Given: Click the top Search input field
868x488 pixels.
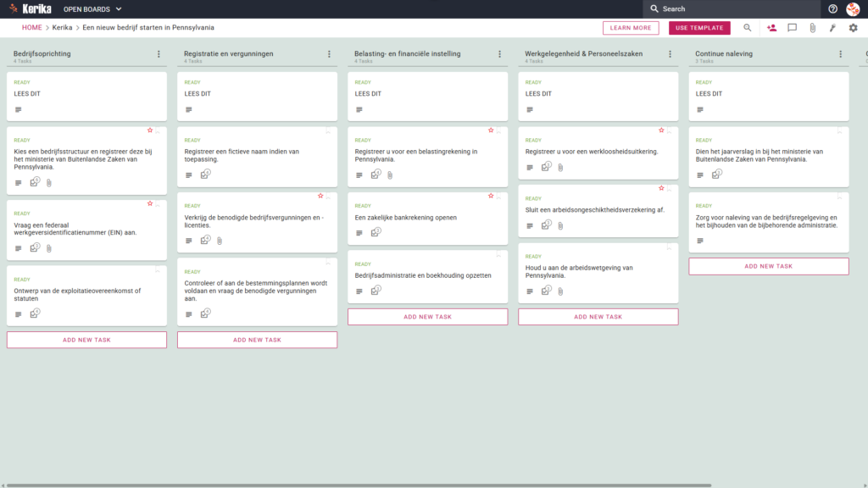Looking at the screenshot, I should [x=732, y=8].
